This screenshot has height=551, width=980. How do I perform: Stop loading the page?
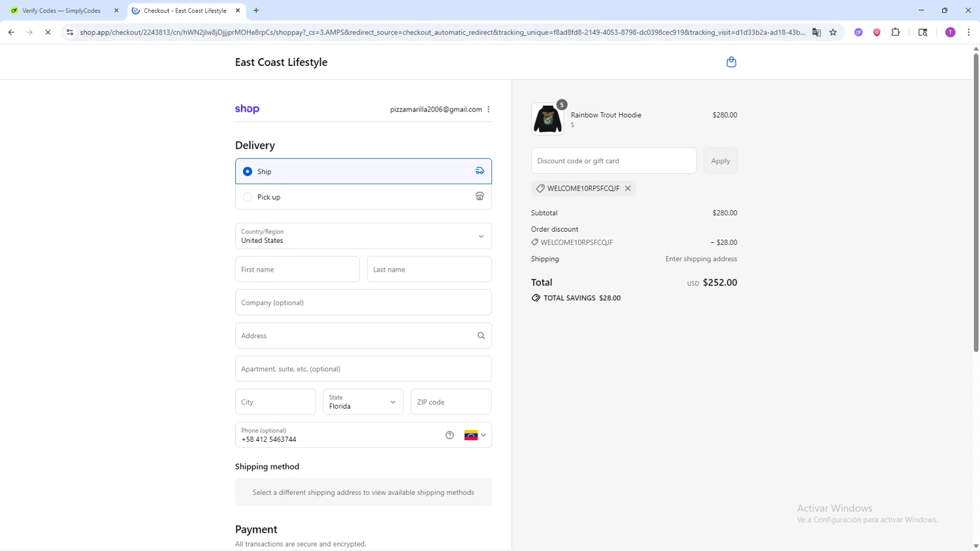(48, 32)
